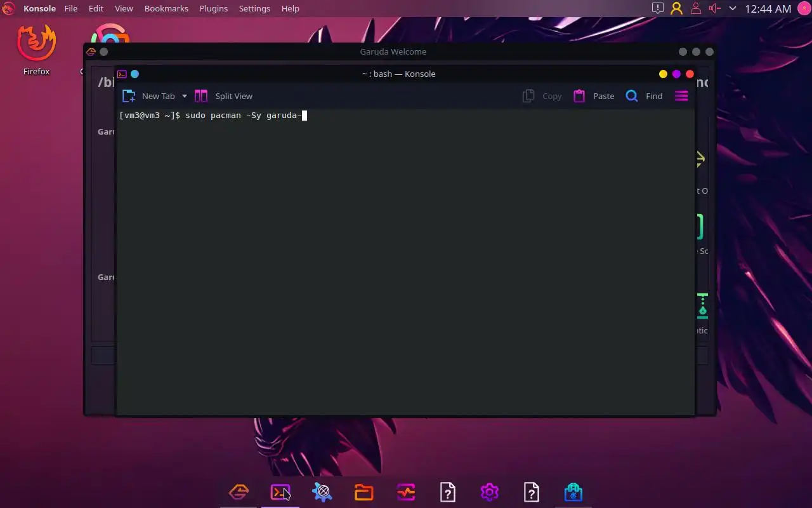The width and height of the screenshot is (812, 508).
Task: Open the Help menu
Action: pyautogui.click(x=290, y=8)
